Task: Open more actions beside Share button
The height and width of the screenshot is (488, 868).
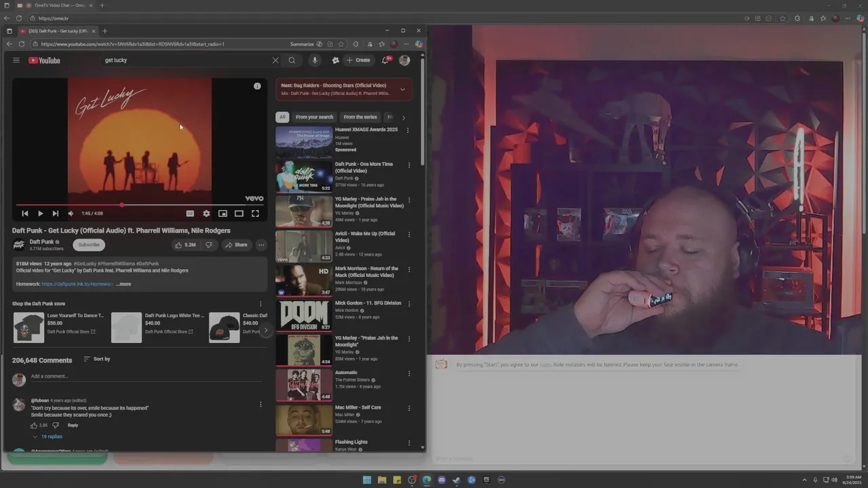Action: tap(261, 245)
